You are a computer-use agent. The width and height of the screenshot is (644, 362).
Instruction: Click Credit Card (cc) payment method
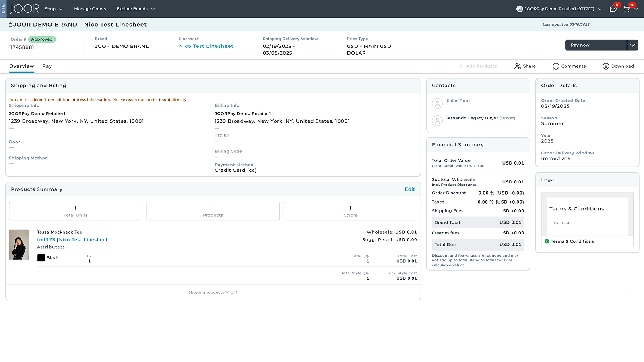235,171
